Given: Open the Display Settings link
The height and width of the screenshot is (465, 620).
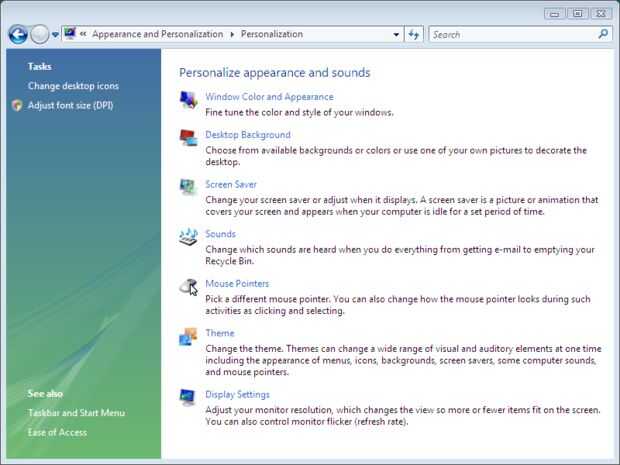Looking at the screenshot, I should [237, 394].
